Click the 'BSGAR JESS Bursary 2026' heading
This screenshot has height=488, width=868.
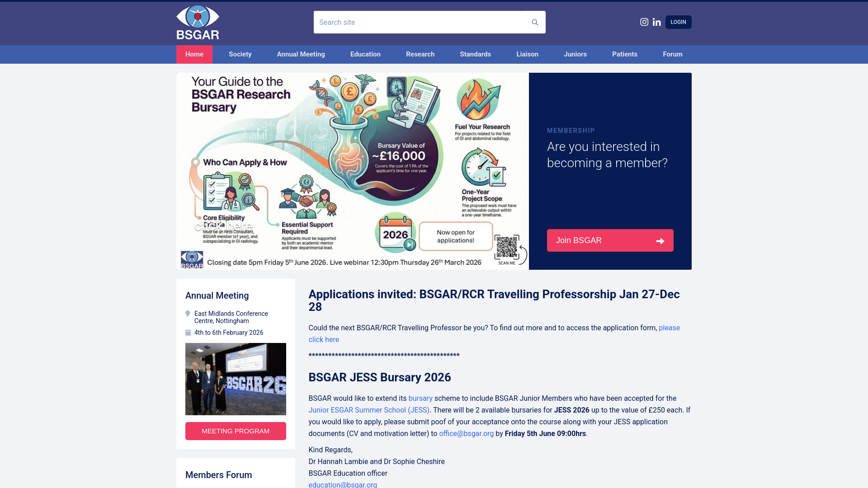coord(380,377)
